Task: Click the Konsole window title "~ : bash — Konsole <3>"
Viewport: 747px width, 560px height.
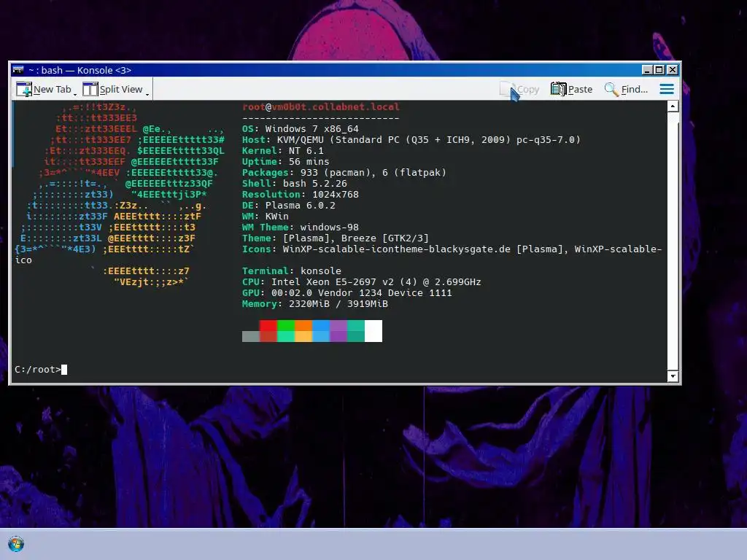Action: point(80,70)
